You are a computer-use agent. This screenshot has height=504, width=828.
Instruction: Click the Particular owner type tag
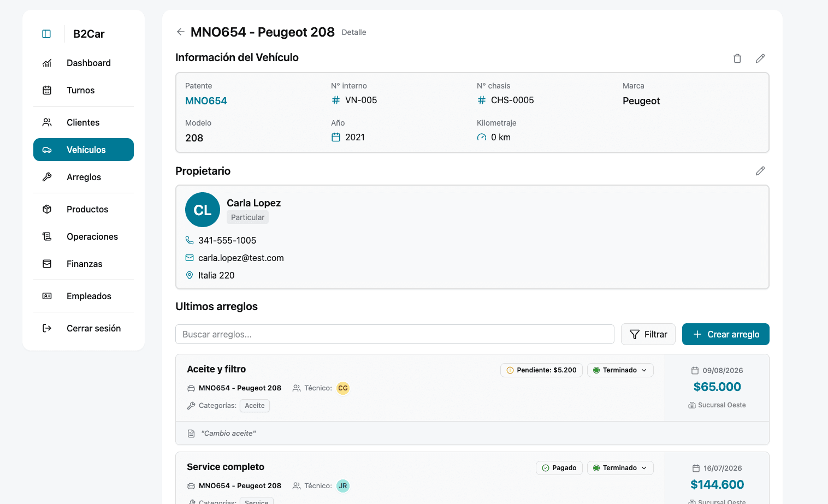pyautogui.click(x=248, y=217)
